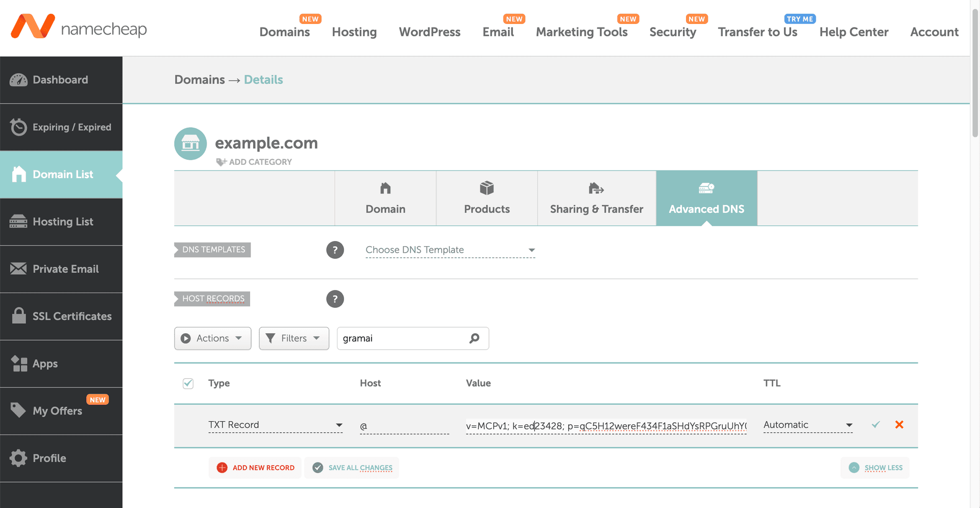Open Profile settings from the sidebar
The image size is (980, 508).
coord(49,458)
